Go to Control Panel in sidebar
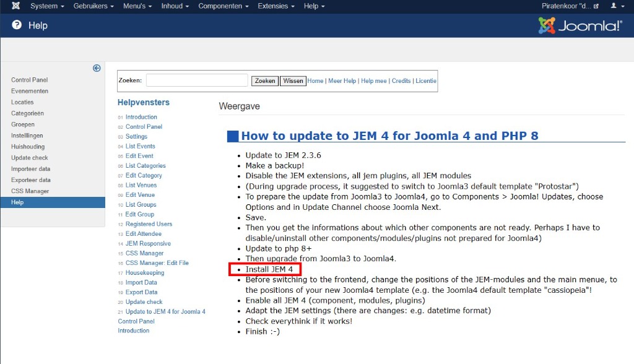This screenshot has width=634, height=364. (30, 80)
